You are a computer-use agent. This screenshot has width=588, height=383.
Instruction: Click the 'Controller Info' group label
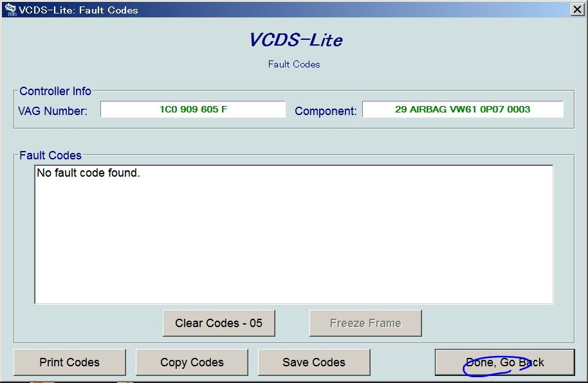(55, 91)
